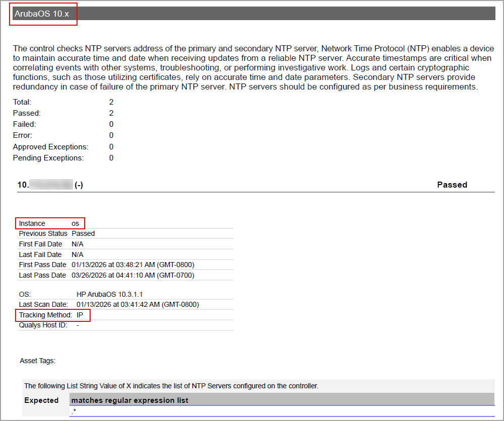Click the 'Error:' summary label
The image size is (504, 421).
[x=23, y=135]
